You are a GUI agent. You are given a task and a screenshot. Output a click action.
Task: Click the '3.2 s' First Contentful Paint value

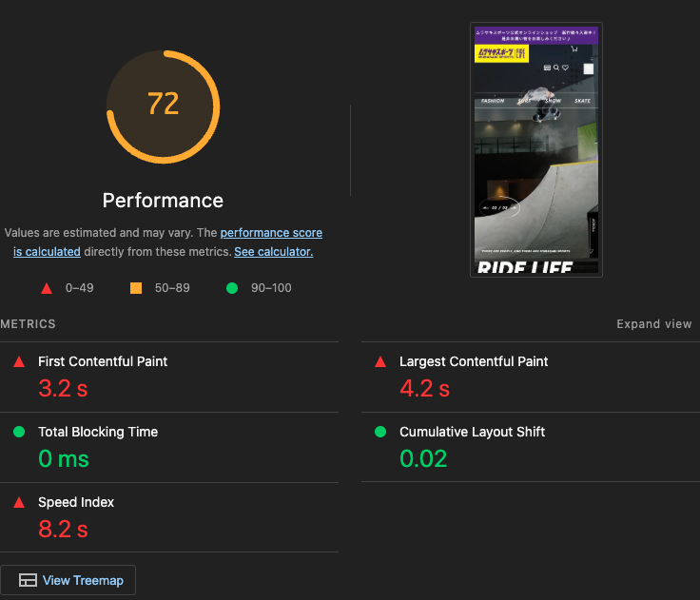tap(63, 388)
